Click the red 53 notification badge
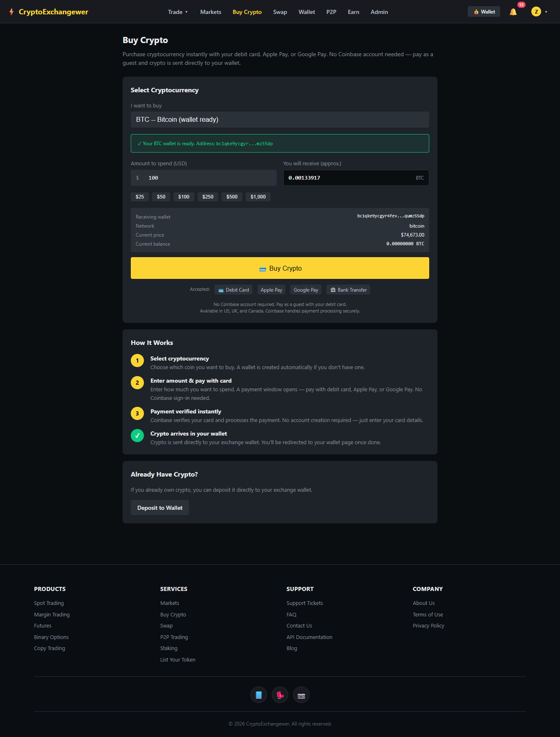The width and height of the screenshot is (560, 737). tap(521, 5)
